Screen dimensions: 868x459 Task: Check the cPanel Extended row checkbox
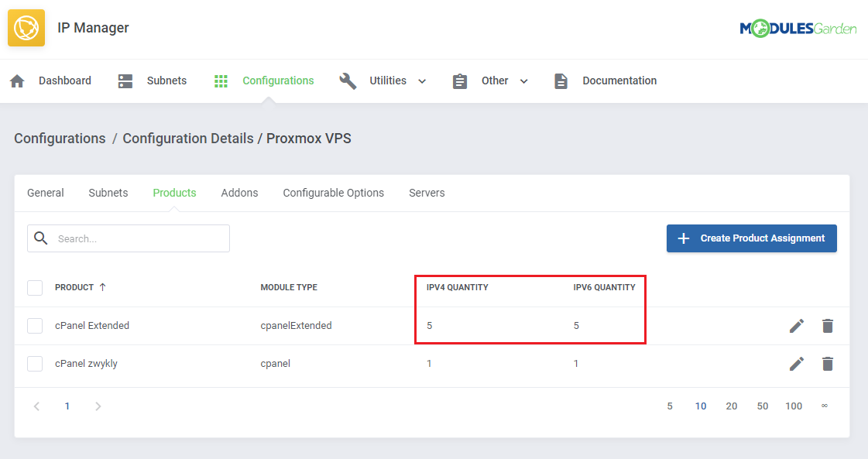(x=35, y=326)
